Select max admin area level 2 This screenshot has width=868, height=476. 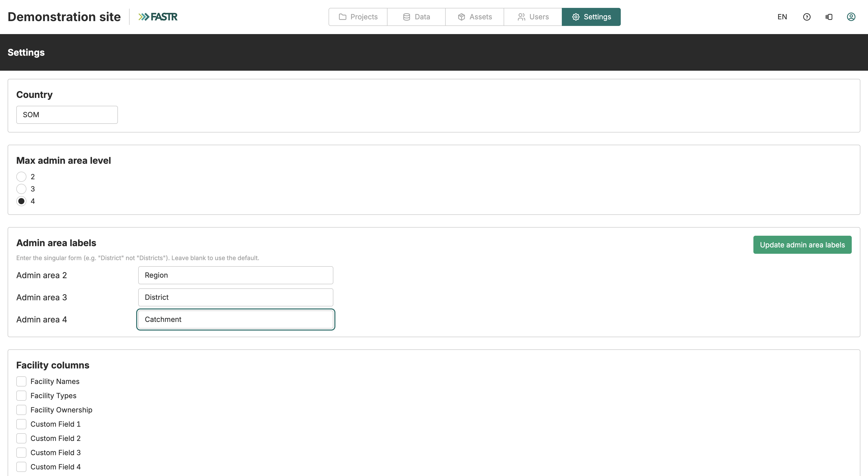pos(21,177)
